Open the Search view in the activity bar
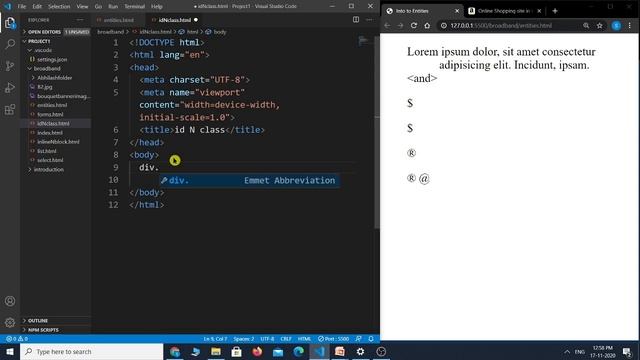Image resolution: width=640 pixels, height=360 pixels. [x=10, y=44]
